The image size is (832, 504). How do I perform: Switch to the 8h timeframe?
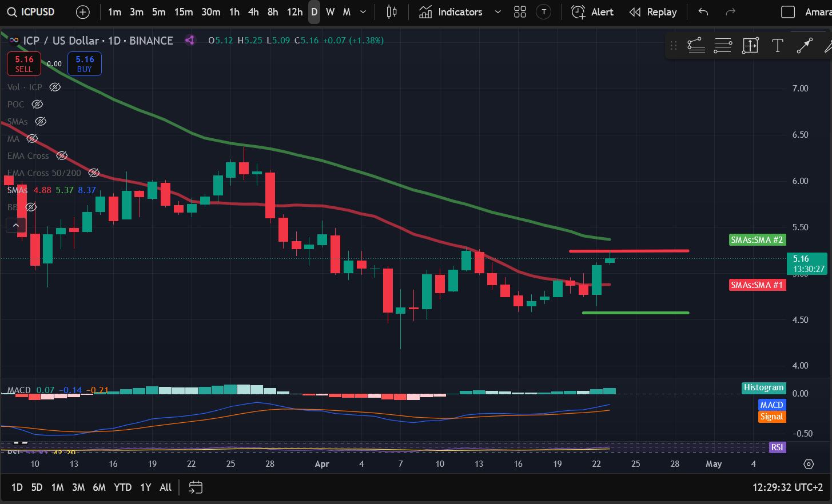(x=273, y=12)
